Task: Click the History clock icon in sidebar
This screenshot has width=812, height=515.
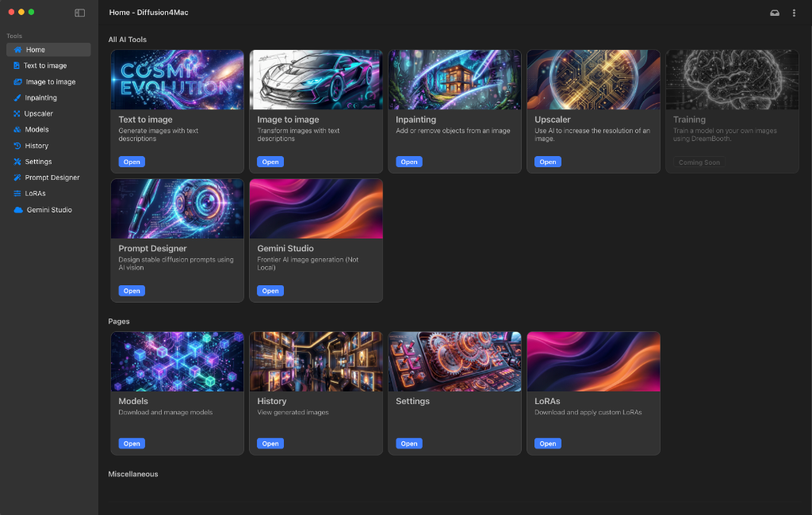Action: point(17,146)
